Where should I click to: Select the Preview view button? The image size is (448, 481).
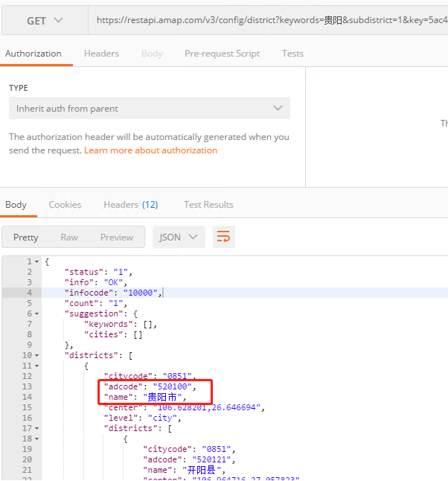(x=117, y=237)
